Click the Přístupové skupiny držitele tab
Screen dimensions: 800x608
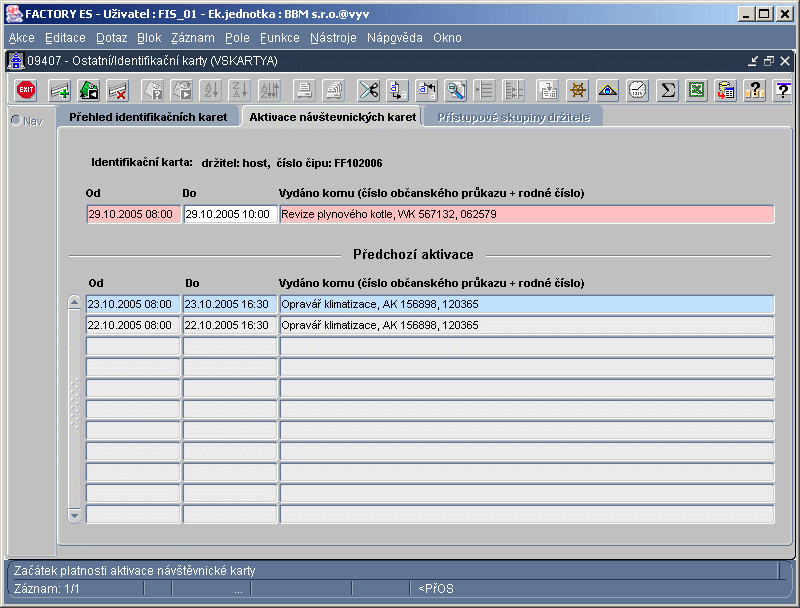513,117
